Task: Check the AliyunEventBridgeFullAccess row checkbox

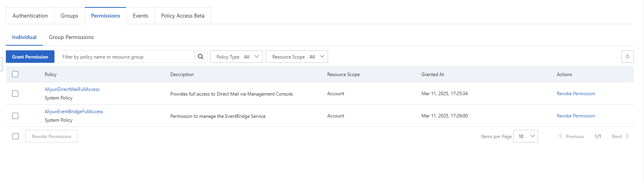Action: (x=15, y=116)
